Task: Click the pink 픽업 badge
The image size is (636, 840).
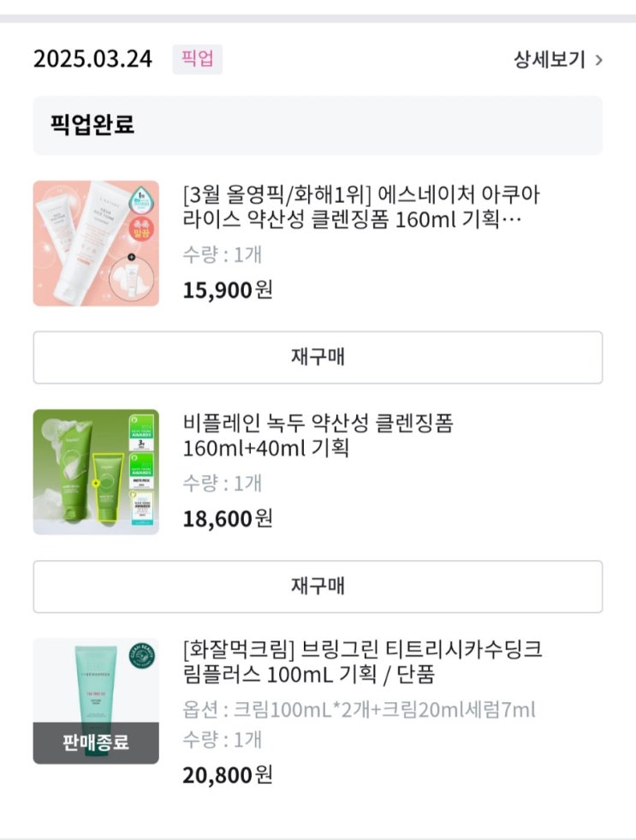Action: tap(197, 60)
